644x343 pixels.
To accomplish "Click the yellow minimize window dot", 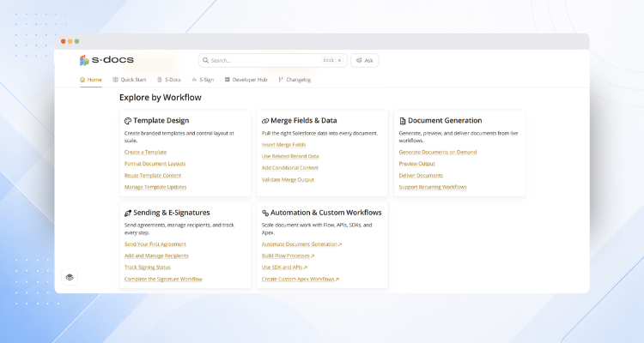I will coord(70,41).
